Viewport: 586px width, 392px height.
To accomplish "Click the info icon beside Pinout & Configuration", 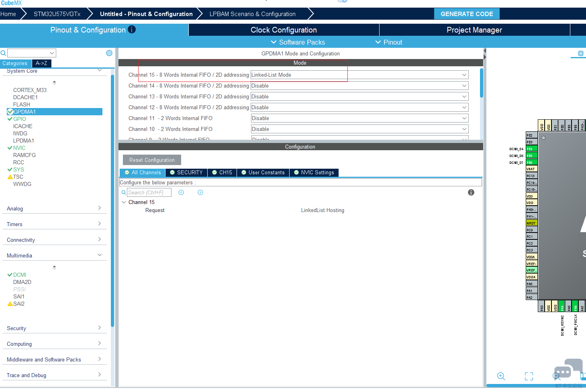I will point(132,29).
